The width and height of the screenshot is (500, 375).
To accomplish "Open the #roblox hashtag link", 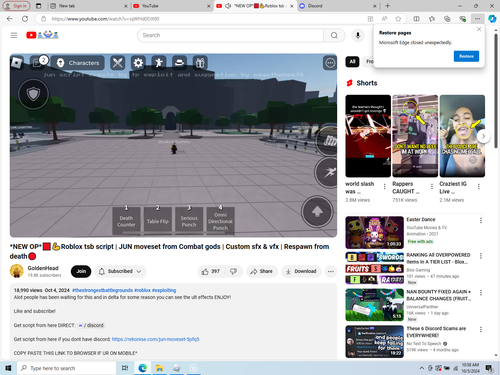I will click(x=142, y=290).
